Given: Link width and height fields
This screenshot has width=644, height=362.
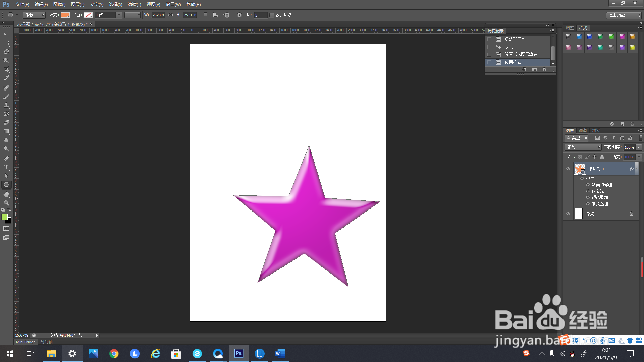Looking at the screenshot, I should coord(171,15).
